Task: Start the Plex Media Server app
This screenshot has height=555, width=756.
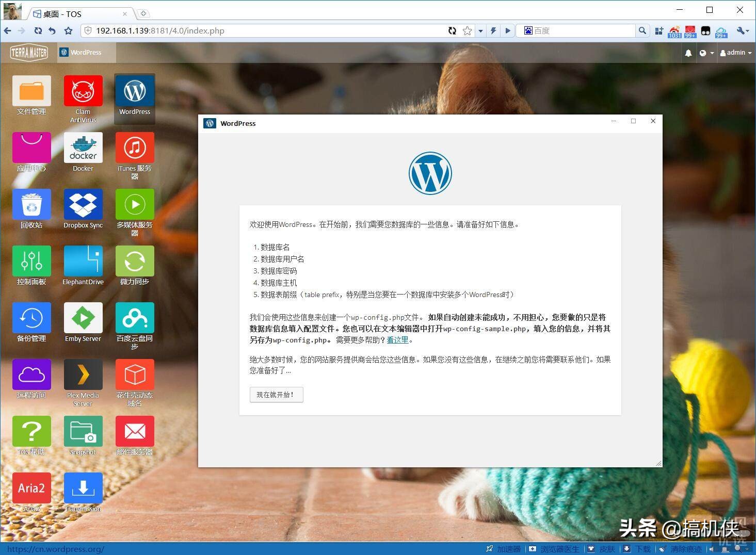Action: click(83, 375)
